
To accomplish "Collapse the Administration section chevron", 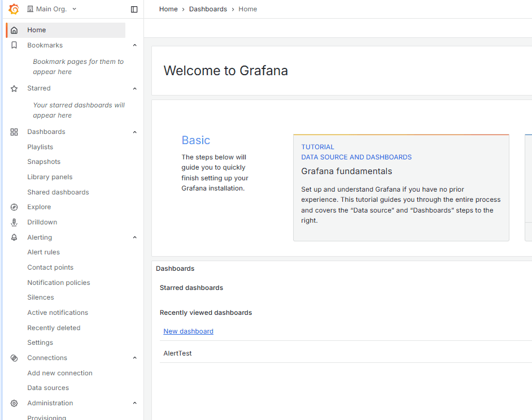I will click(135, 403).
